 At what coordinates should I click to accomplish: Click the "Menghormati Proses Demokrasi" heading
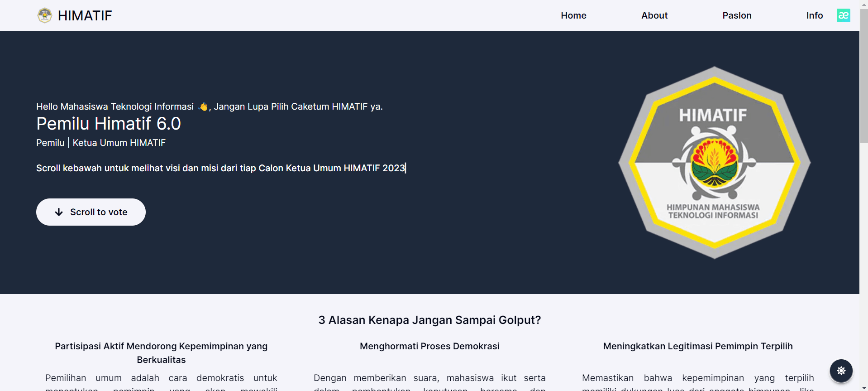coord(429,346)
